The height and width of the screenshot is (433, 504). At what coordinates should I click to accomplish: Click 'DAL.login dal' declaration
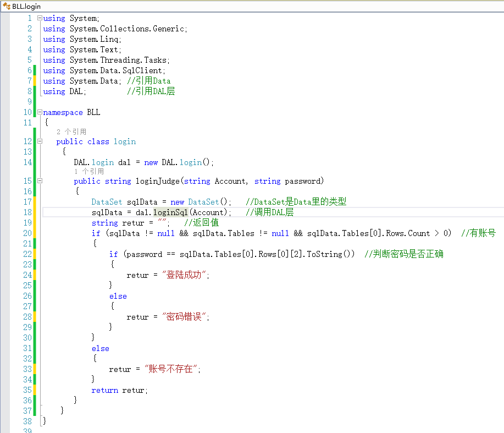[x=102, y=162]
